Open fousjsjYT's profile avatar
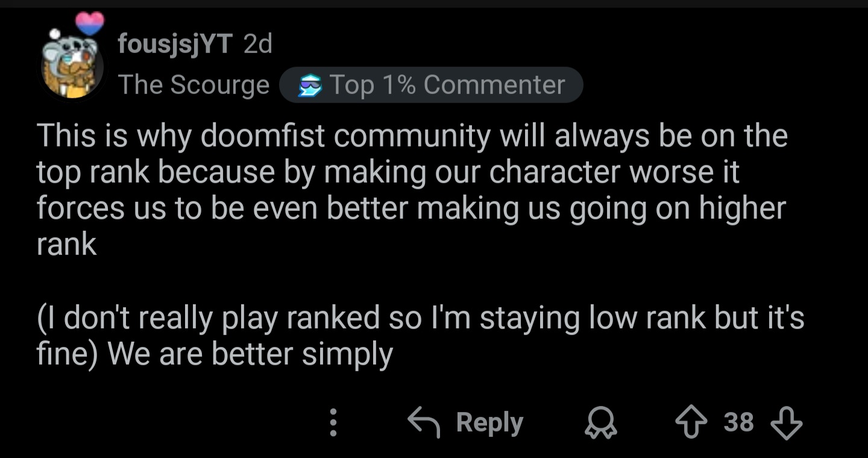 click(72, 67)
